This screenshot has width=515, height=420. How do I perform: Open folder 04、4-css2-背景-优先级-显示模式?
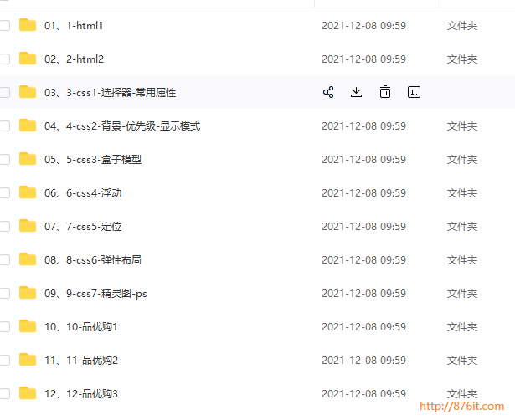[122, 126]
